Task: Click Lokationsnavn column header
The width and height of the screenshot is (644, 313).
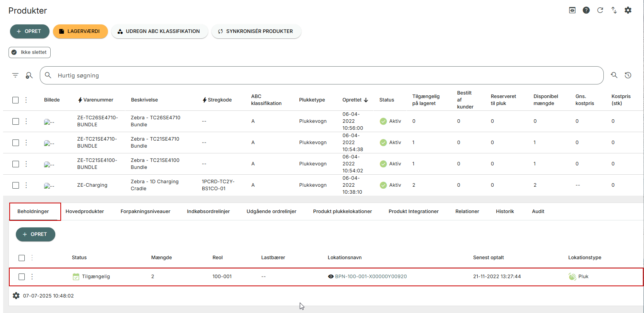Action: [345, 258]
